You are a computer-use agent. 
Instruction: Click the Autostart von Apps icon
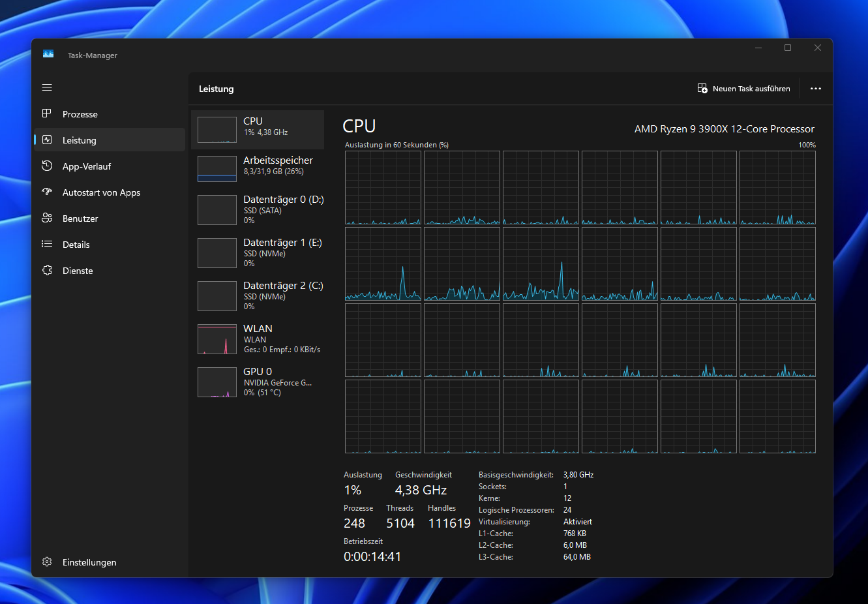pyautogui.click(x=47, y=192)
